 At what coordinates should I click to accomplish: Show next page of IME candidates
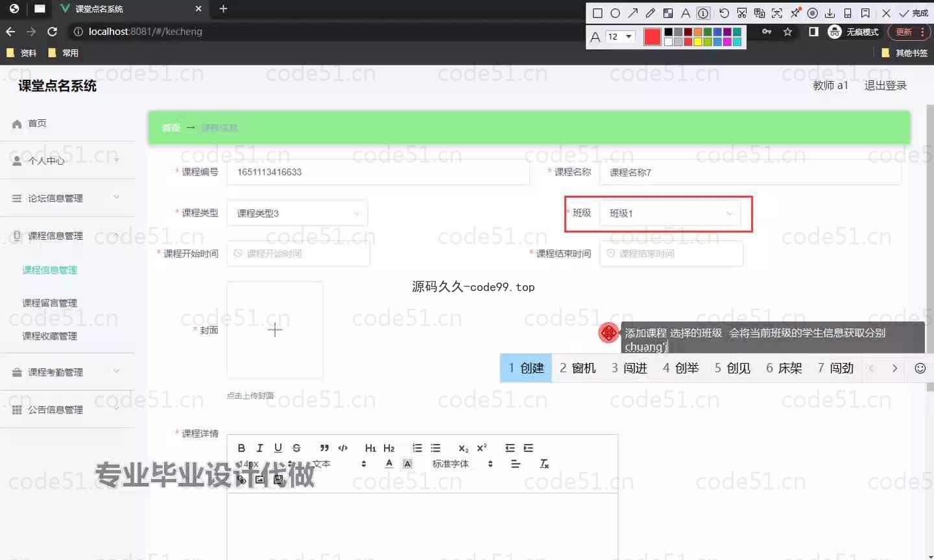pos(894,368)
